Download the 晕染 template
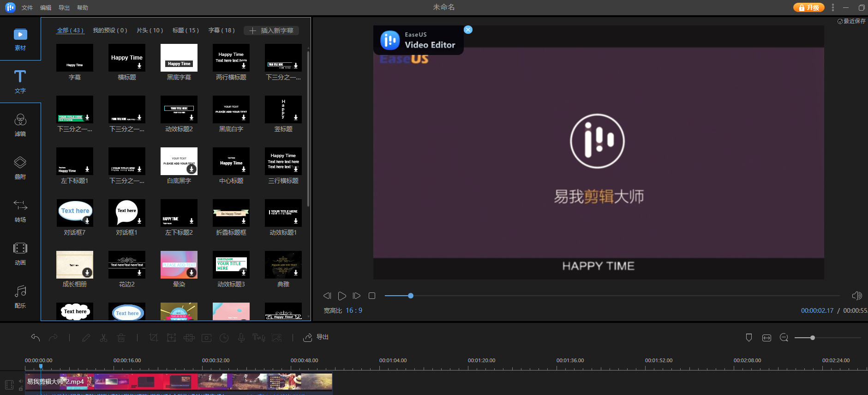 (x=192, y=273)
